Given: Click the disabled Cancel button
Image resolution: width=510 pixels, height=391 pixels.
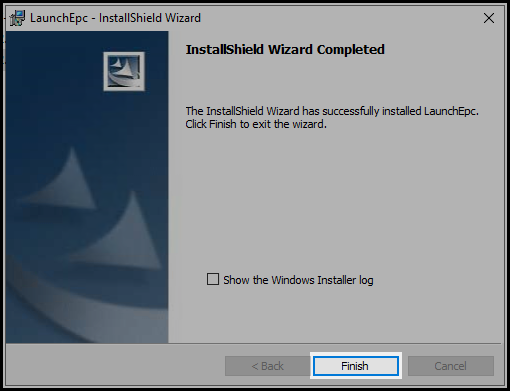Looking at the screenshot, I should 451,366.
